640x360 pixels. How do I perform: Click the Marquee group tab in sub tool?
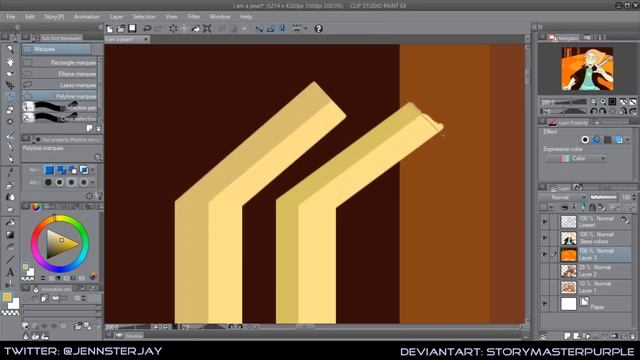(57, 49)
